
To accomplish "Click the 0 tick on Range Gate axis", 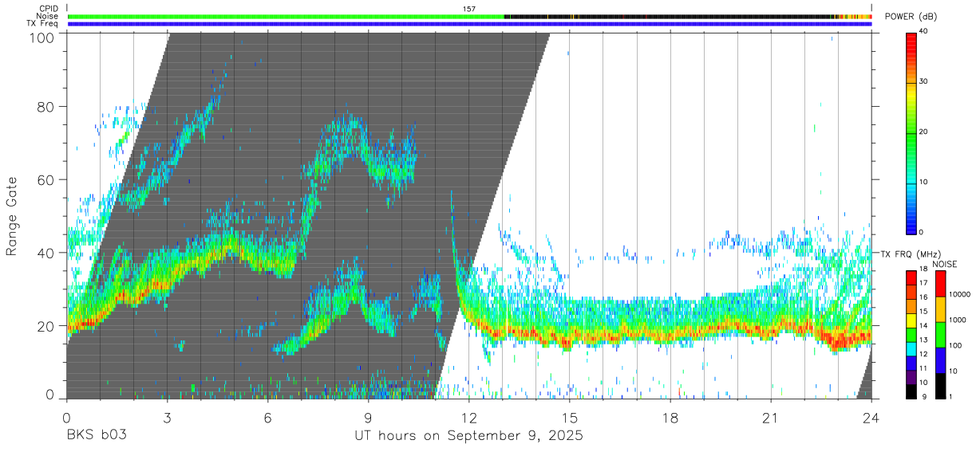I will tap(50, 394).
